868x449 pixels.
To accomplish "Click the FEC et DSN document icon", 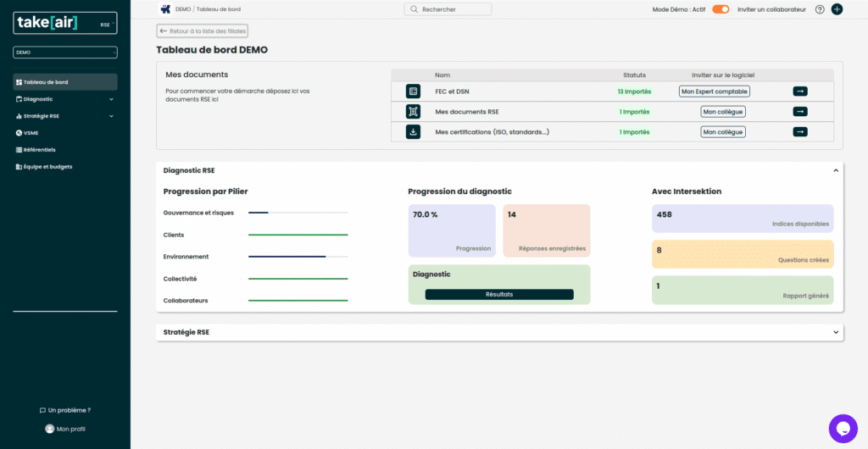I will [x=413, y=91].
